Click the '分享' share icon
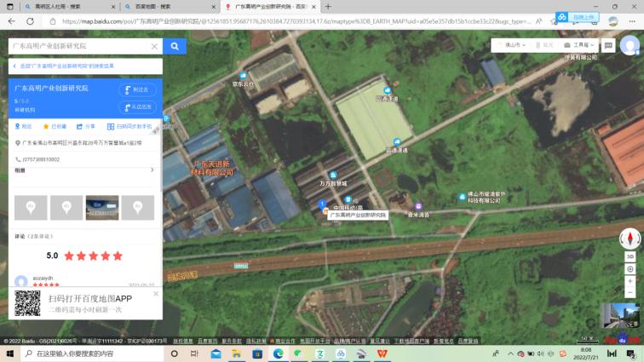The width and height of the screenshot is (644, 362). [85, 126]
